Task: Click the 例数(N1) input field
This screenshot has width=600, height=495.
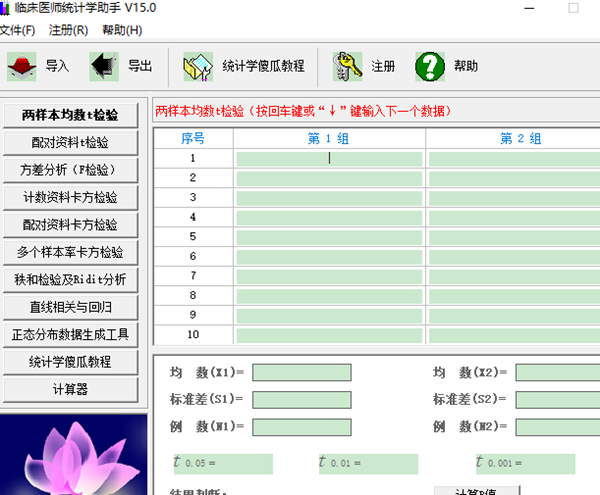Action: pos(302,427)
